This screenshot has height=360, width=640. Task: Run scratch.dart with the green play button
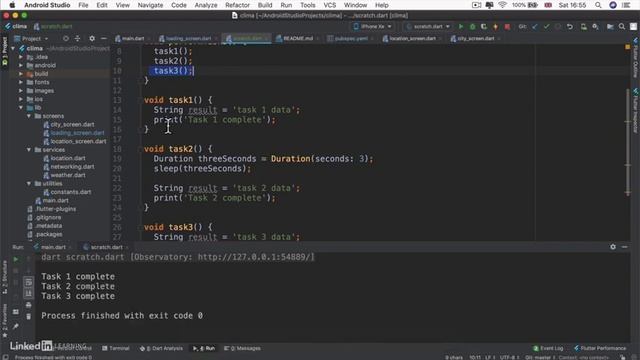click(x=461, y=27)
